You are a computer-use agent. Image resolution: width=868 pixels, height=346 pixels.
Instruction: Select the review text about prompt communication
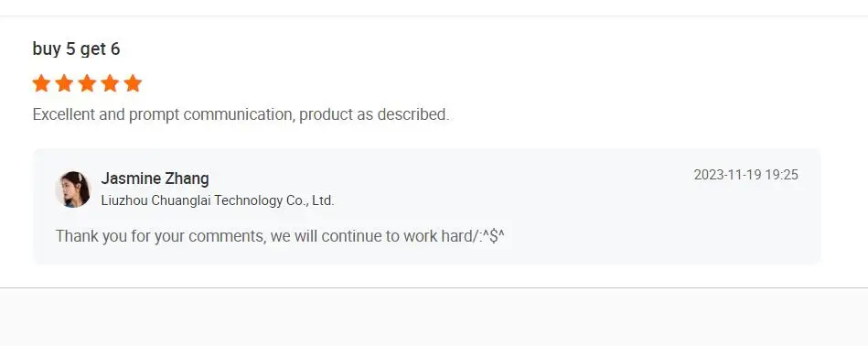click(x=241, y=114)
